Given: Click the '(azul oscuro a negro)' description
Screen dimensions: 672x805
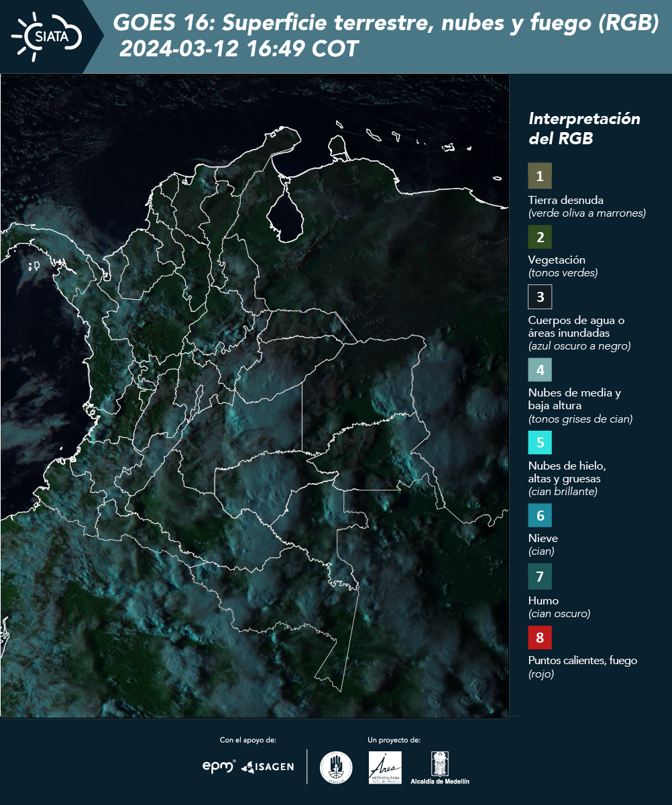Looking at the screenshot, I should [x=579, y=346].
